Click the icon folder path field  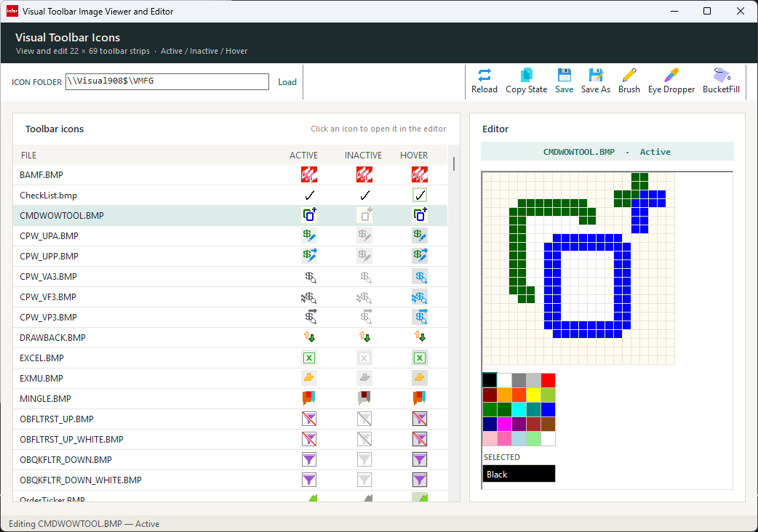[167, 81]
